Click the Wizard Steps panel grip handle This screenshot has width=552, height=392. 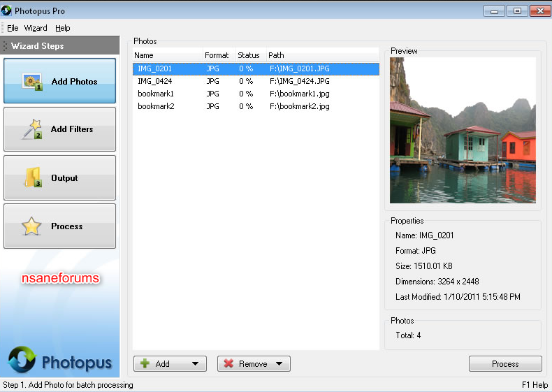tap(5, 46)
